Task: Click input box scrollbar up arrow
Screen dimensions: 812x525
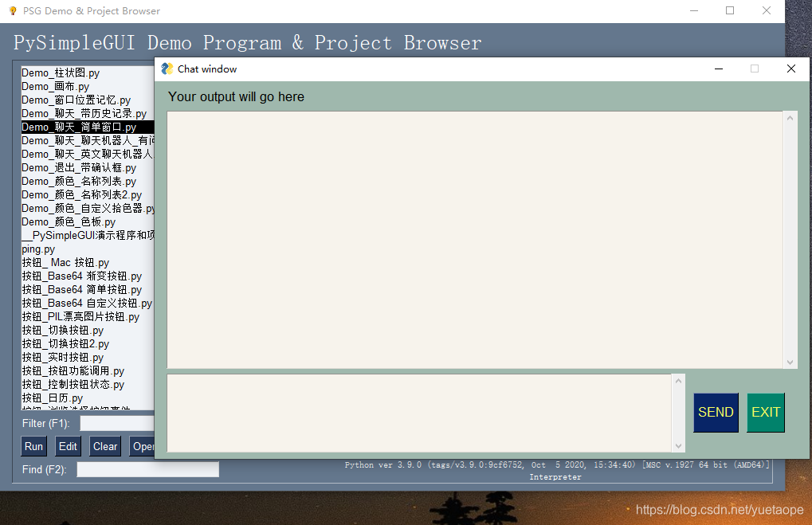Action: point(678,381)
